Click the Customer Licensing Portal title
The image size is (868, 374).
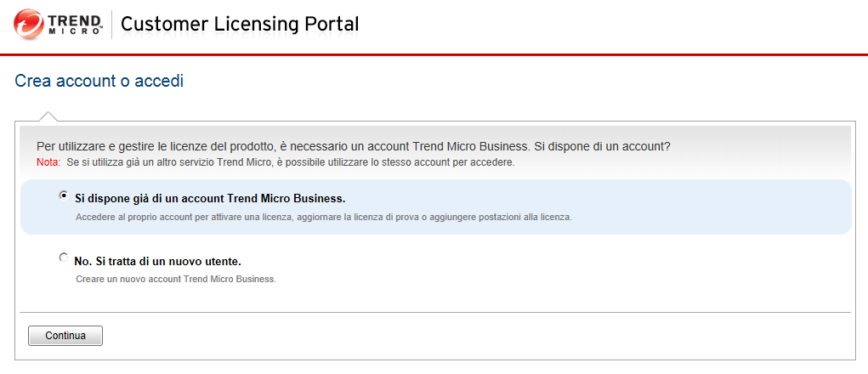coord(239,24)
